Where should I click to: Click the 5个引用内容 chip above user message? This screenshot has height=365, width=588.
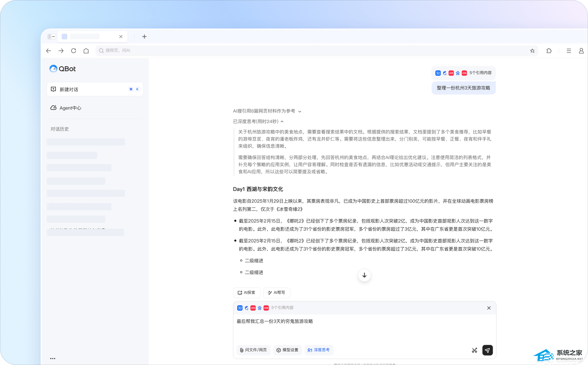coord(463,73)
